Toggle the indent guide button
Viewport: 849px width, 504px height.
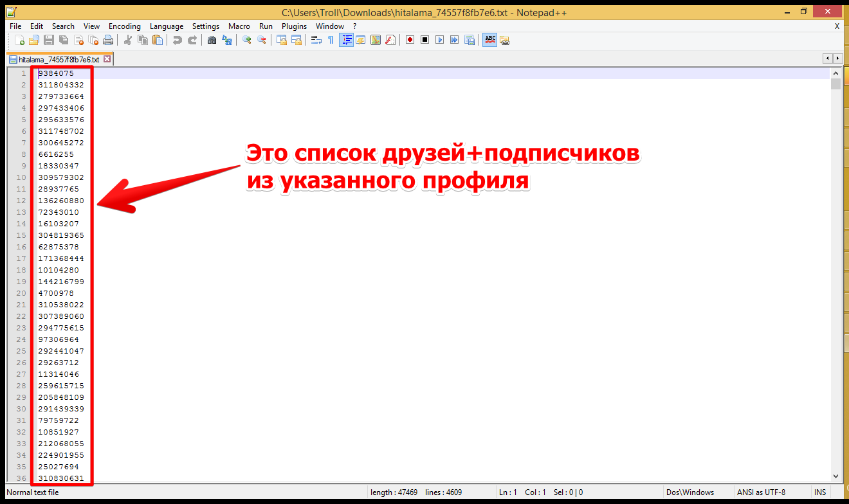346,40
